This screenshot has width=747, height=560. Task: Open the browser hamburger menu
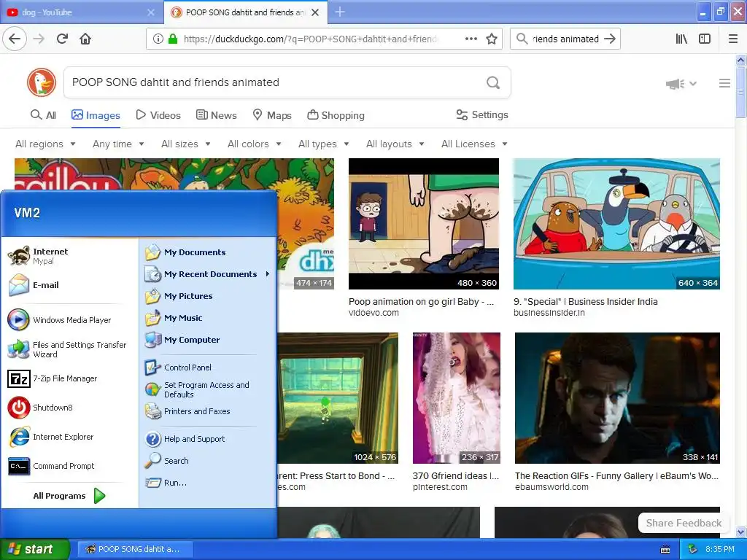click(x=733, y=39)
